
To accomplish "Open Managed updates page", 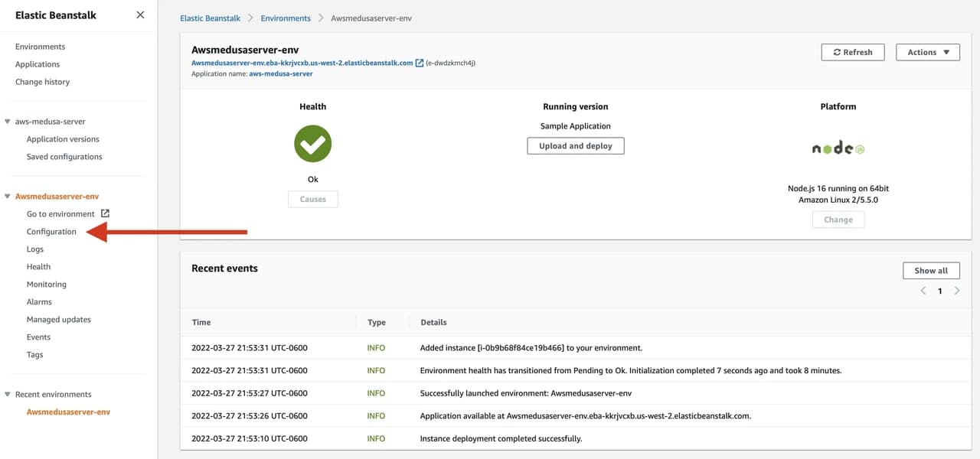I will 59,320.
